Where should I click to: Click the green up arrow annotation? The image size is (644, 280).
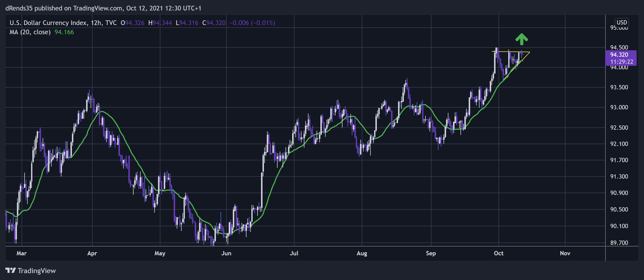tap(522, 39)
